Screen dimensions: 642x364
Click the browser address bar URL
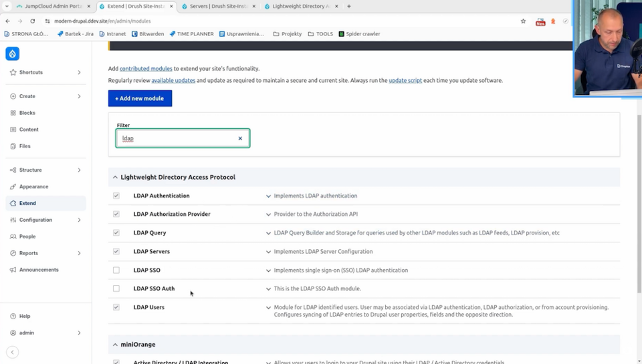tap(102, 21)
